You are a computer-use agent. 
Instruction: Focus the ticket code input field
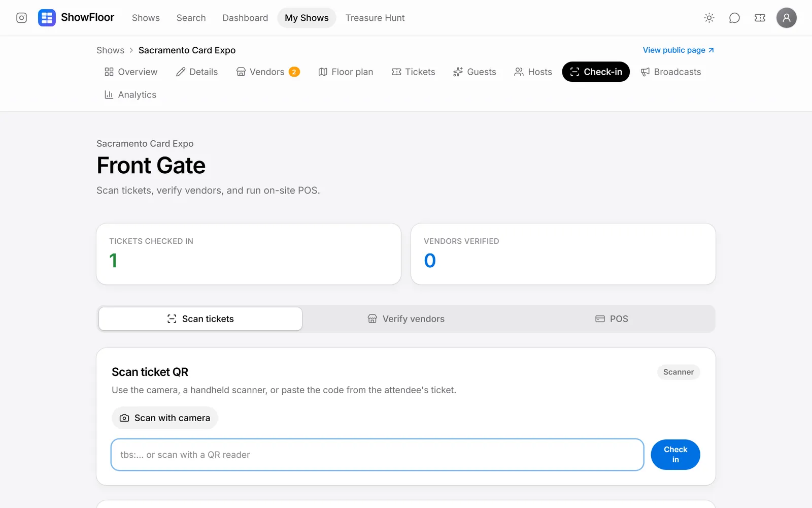pyautogui.click(x=378, y=455)
